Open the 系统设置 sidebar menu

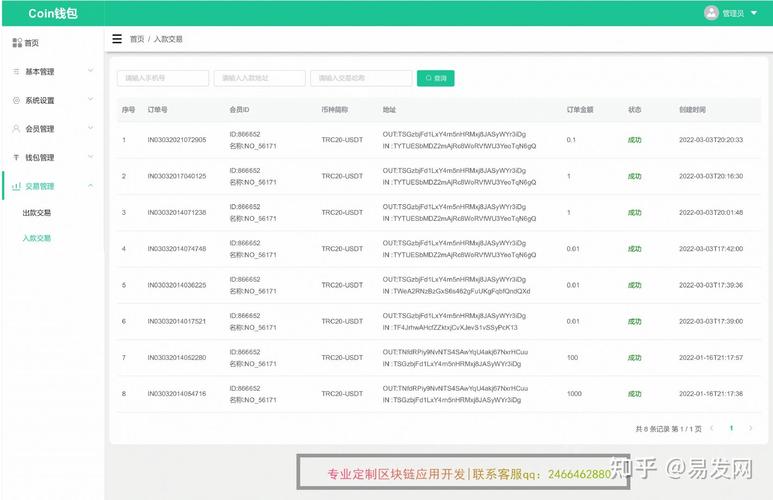point(40,100)
